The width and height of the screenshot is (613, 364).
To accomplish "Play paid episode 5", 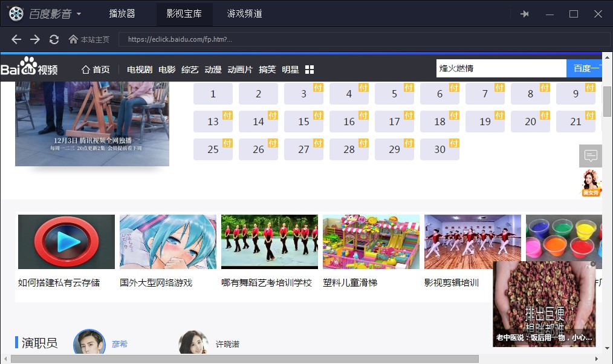I will click(x=395, y=94).
